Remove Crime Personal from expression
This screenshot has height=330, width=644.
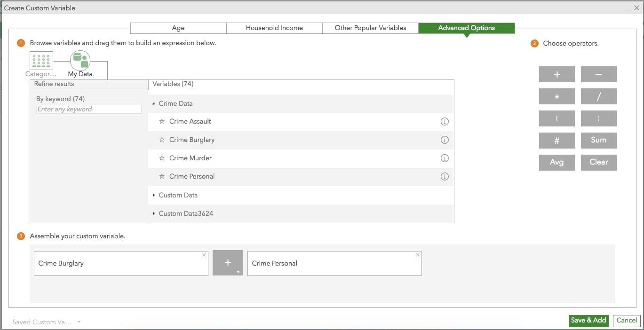point(418,255)
